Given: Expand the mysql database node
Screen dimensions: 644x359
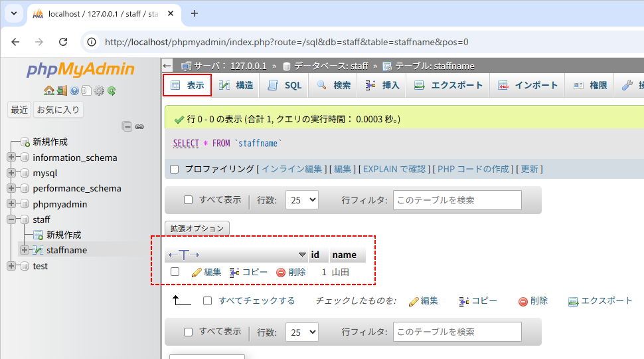Looking at the screenshot, I should point(11,173).
